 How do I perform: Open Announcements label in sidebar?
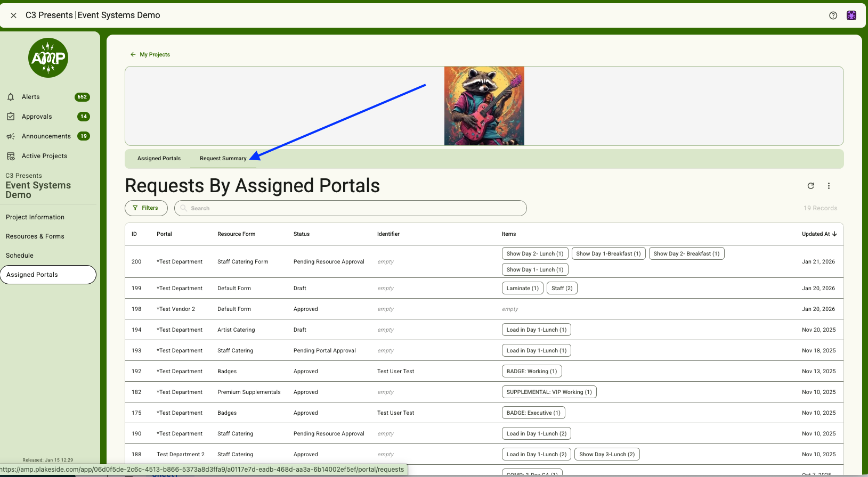(46, 136)
